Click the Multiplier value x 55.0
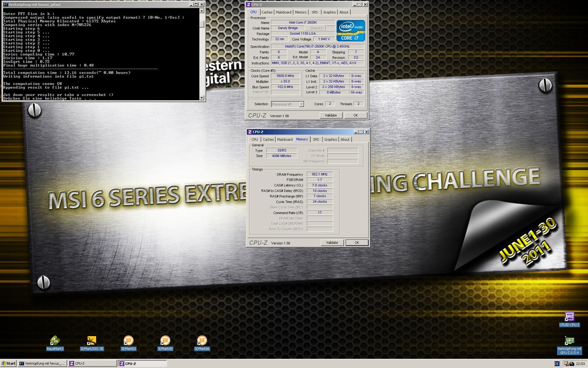Viewport: 588px width, 368px height. pyautogui.click(x=285, y=81)
